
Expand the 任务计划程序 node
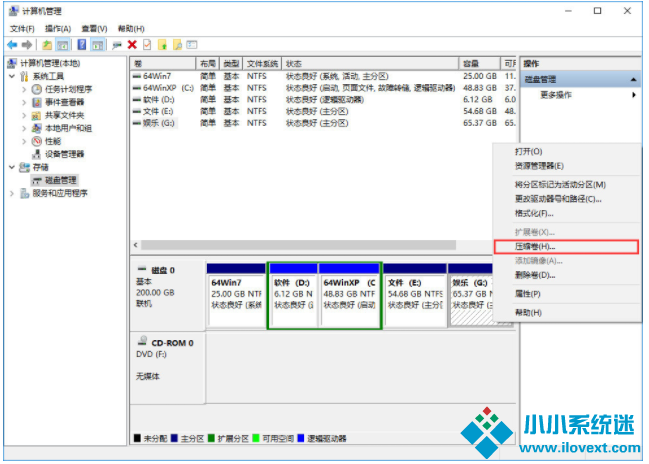(24, 89)
